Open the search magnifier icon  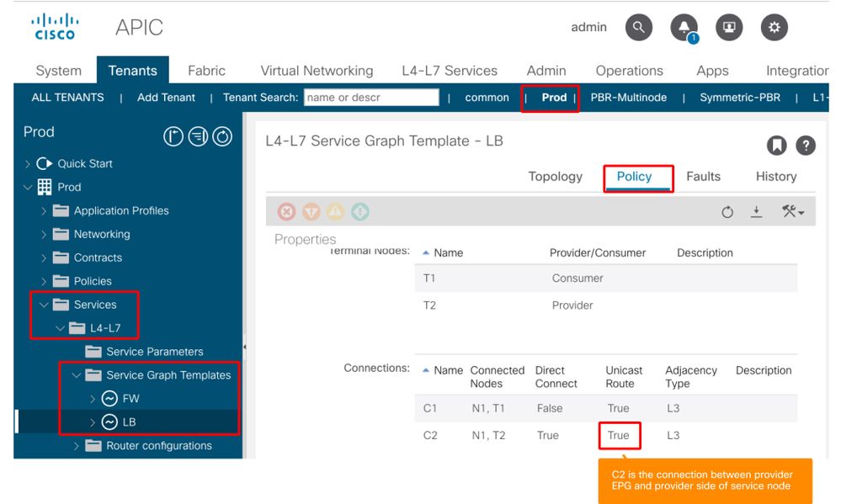click(x=639, y=27)
